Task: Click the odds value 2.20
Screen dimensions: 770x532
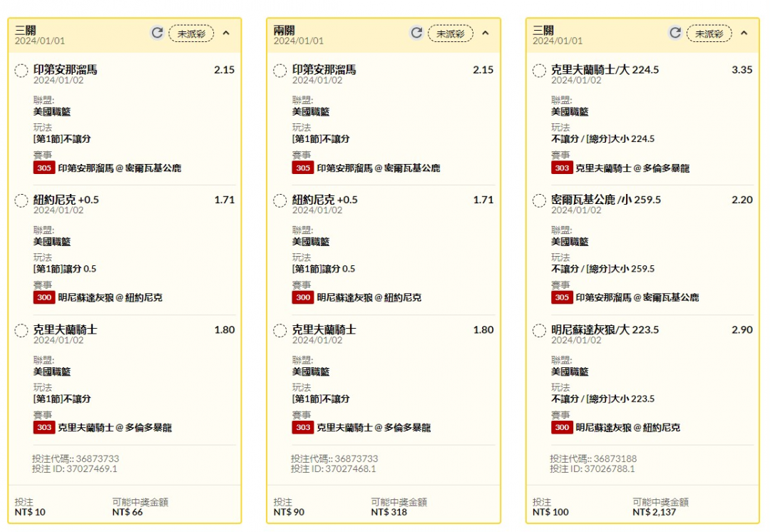Action: point(742,200)
